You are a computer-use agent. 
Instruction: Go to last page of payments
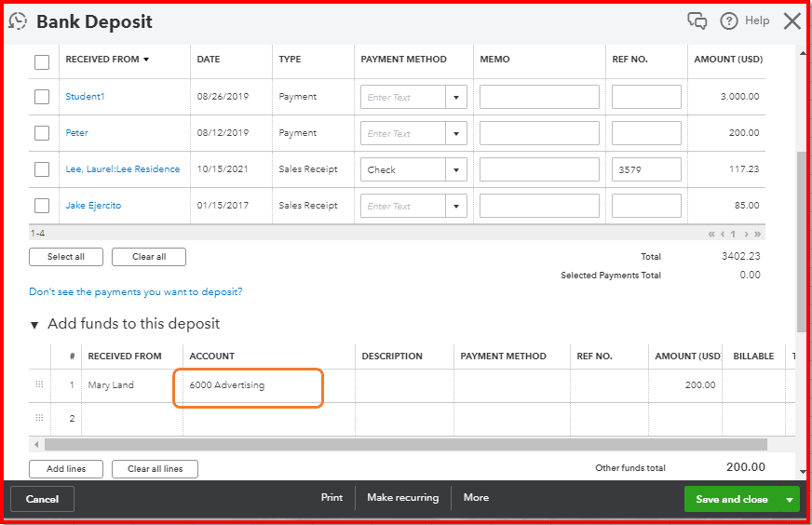[757, 234]
